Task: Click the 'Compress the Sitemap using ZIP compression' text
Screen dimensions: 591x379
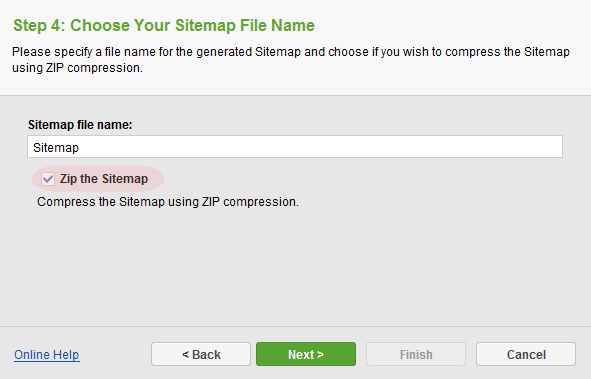Action: [168, 202]
